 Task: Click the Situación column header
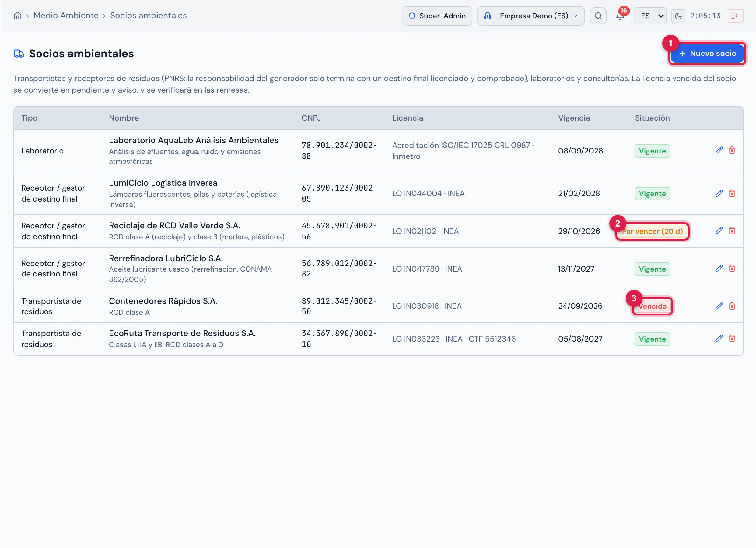[x=652, y=118]
